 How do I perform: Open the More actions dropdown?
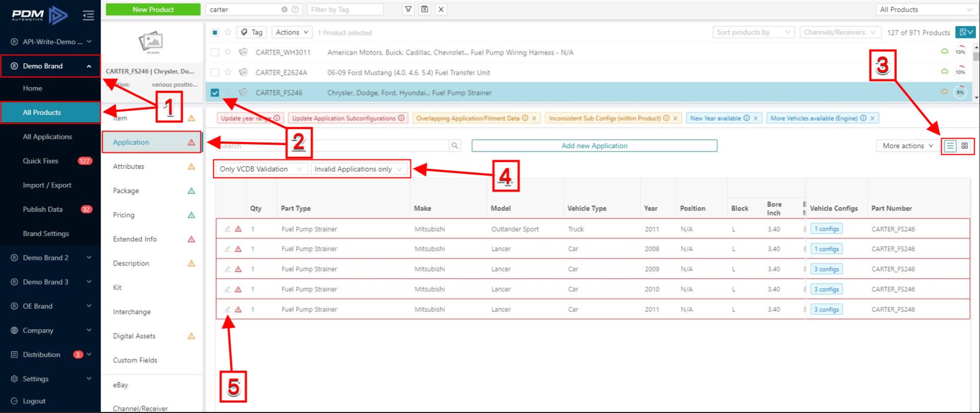[907, 146]
